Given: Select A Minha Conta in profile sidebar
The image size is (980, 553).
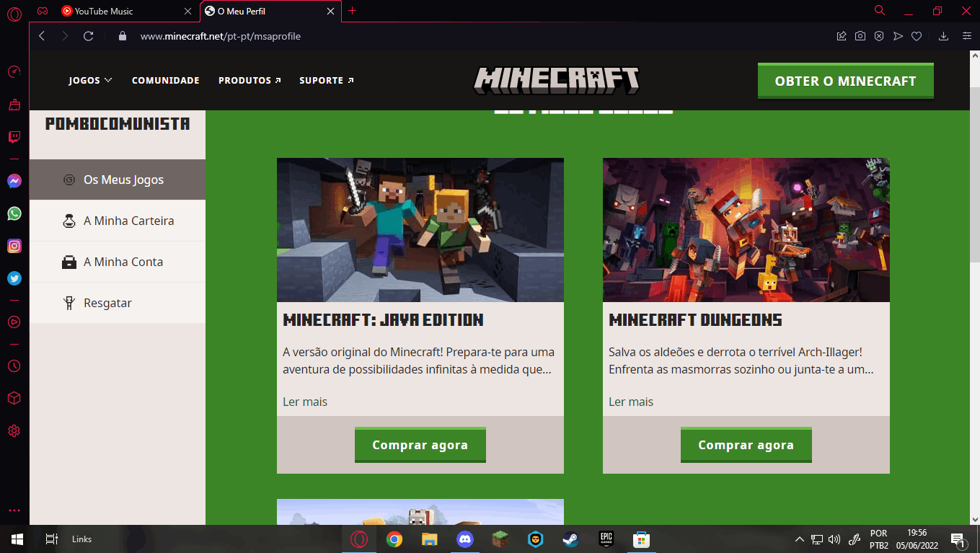Looking at the screenshot, I should (x=118, y=262).
